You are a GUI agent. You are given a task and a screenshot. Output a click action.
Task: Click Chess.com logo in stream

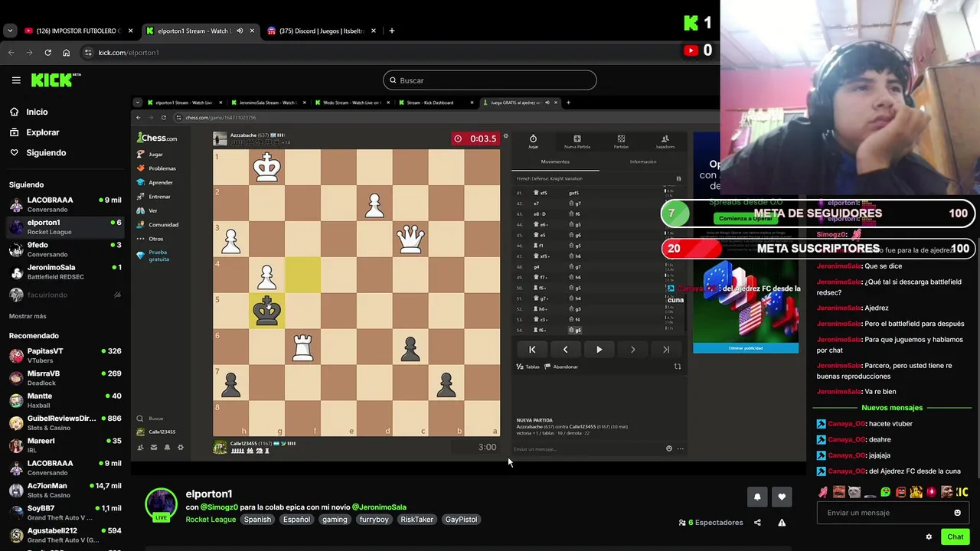(x=157, y=138)
